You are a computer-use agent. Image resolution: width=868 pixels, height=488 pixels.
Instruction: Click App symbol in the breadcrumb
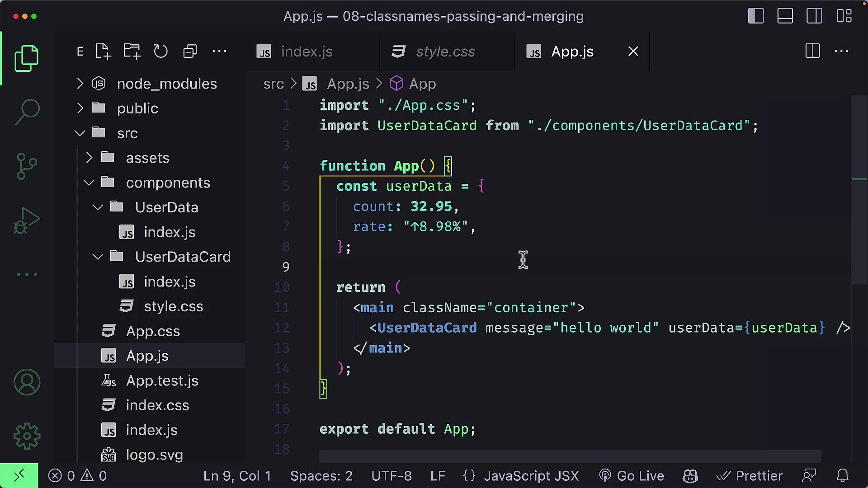pyautogui.click(x=413, y=84)
